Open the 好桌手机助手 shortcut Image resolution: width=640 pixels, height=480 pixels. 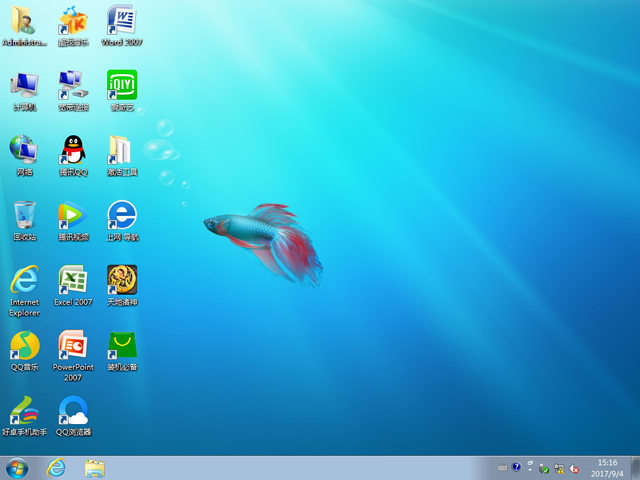pos(24,411)
